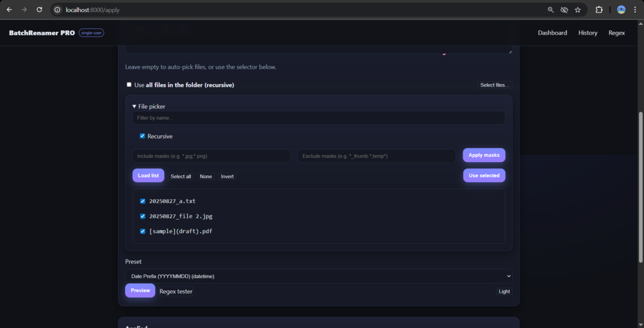This screenshot has height=328, width=644.
Task: Invert the file selection
Action: pyautogui.click(x=227, y=177)
